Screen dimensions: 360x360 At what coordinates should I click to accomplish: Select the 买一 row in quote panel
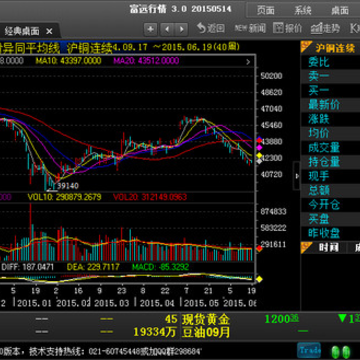(x=330, y=90)
